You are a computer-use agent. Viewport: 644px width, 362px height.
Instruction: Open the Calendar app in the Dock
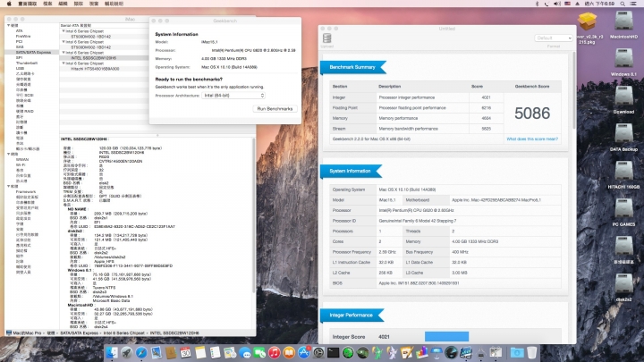pos(186,352)
